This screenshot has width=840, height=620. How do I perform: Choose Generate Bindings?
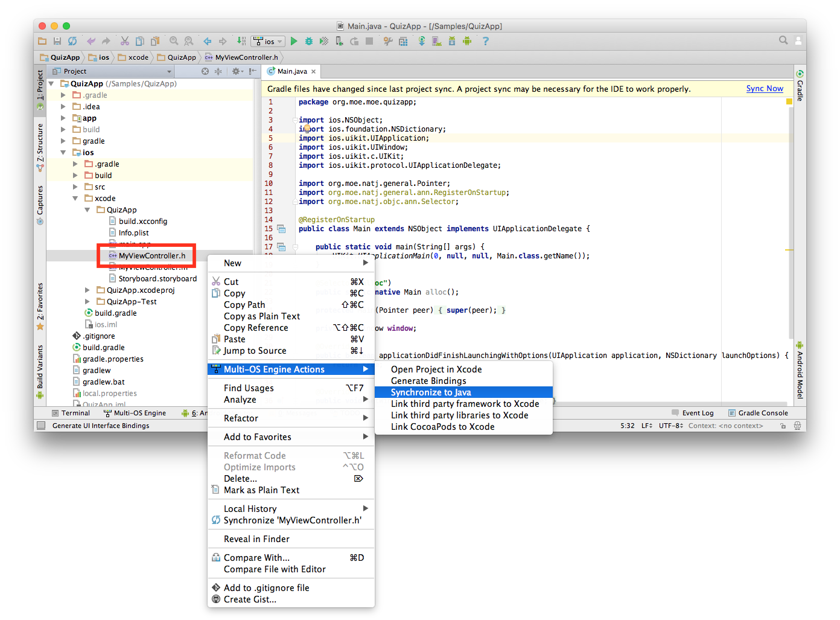click(x=463, y=381)
